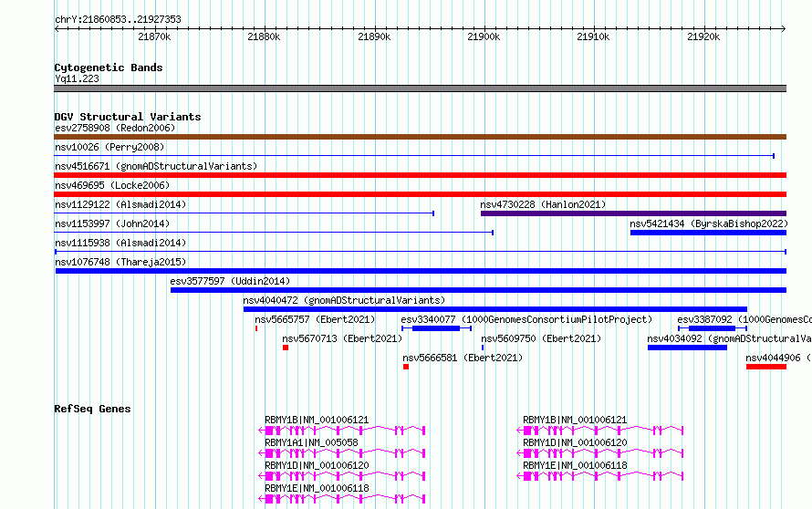Viewport: 812px width, 509px height.
Task: Click the nsv469695 Locke2006 red bar
Action: click(420, 194)
